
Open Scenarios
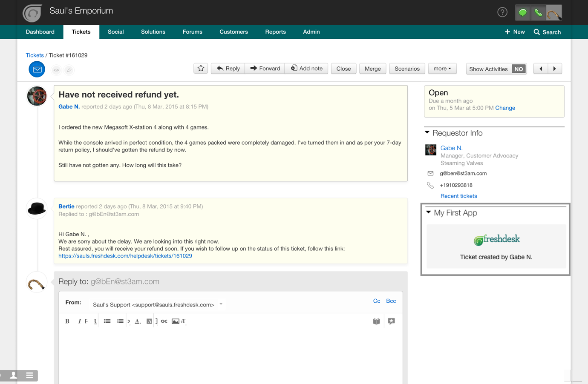(407, 69)
